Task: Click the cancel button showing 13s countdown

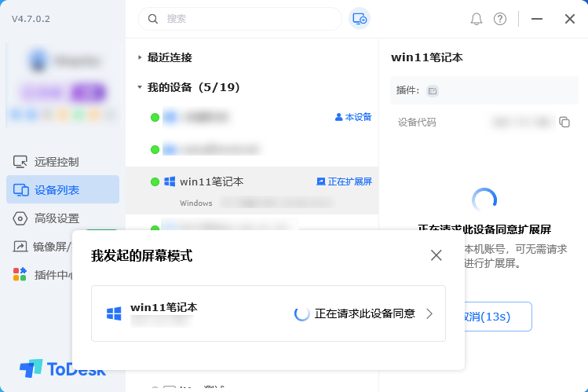Action: click(x=498, y=317)
